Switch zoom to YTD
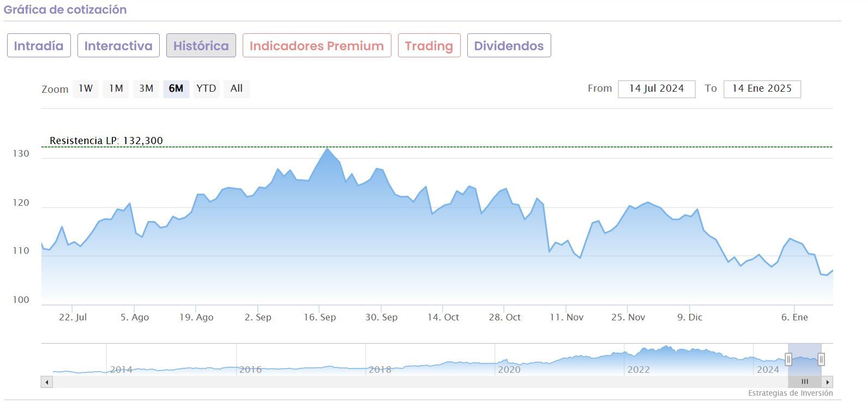Viewport: 868px width, 417px height. tap(206, 88)
